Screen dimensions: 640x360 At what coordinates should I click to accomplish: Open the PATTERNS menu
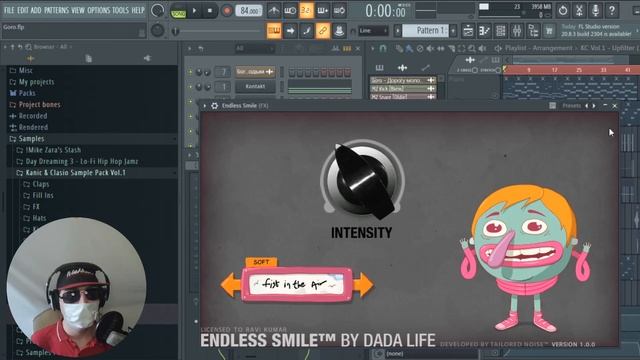point(56,10)
